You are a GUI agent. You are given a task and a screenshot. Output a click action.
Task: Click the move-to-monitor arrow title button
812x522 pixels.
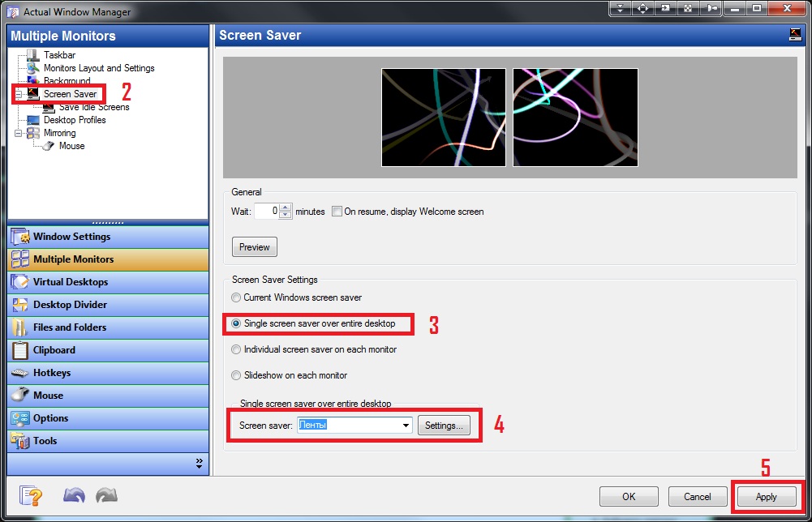665,8
